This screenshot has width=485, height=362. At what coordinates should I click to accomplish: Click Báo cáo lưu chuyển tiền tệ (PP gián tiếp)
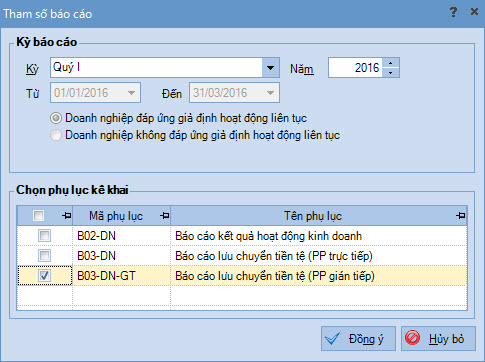coord(275,276)
